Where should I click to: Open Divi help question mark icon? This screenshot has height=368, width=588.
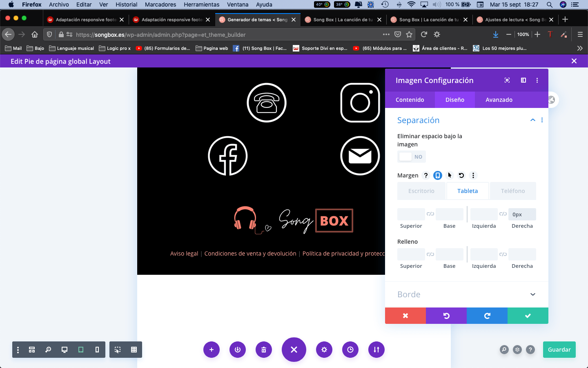pos(530,350)
